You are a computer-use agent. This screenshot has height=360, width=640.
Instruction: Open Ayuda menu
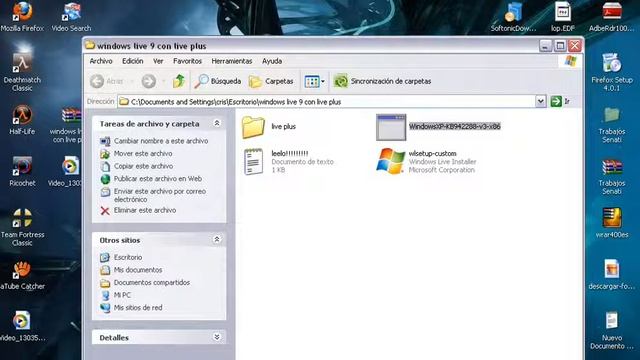tap(272, 61)
